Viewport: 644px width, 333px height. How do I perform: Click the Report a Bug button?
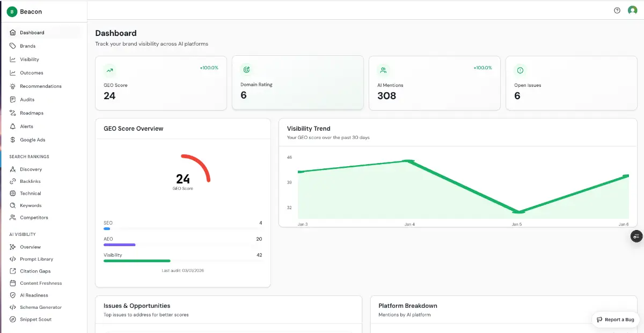tap(615, 320)
